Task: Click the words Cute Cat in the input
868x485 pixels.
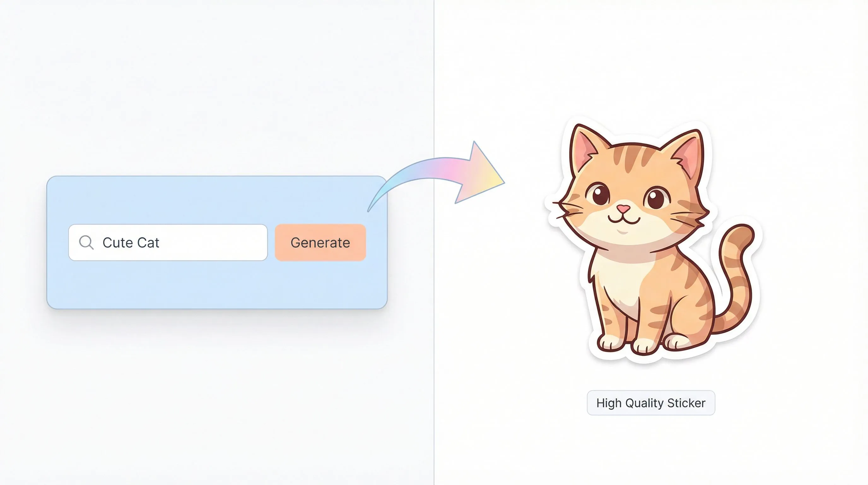Action: tap(131, 242)
